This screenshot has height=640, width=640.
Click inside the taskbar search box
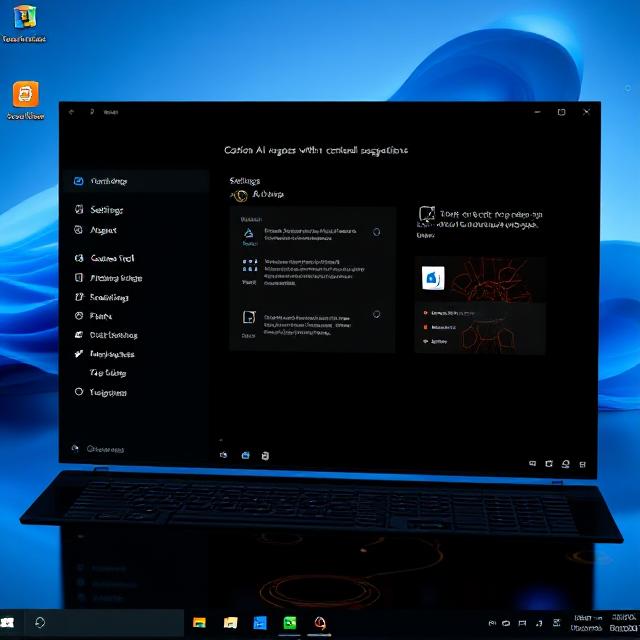pos(104,623)
